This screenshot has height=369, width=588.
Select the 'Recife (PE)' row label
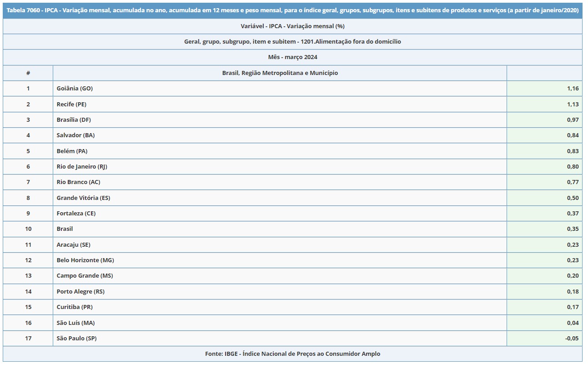[x=71, y=104]
